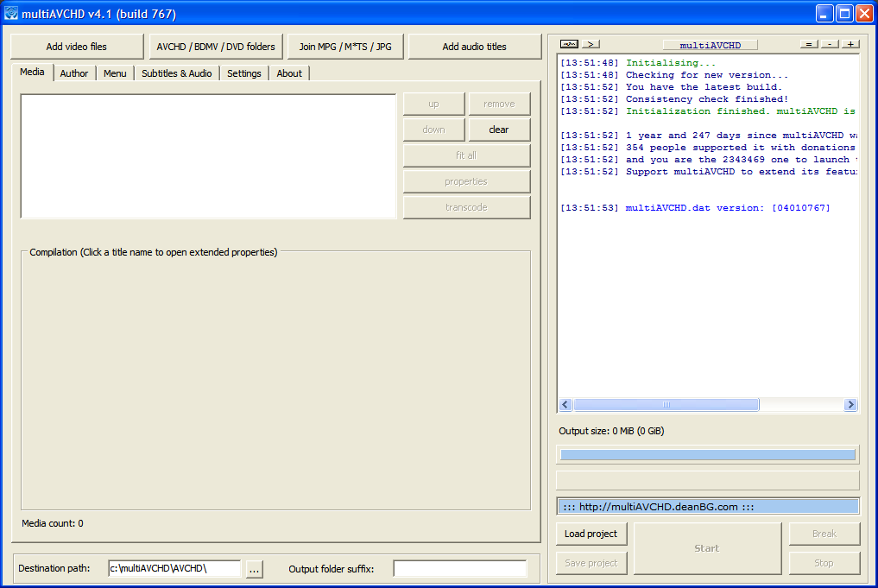Viewport: 878px width, 588px height.
Task: Click the fit all button
Action: point(466,155)
